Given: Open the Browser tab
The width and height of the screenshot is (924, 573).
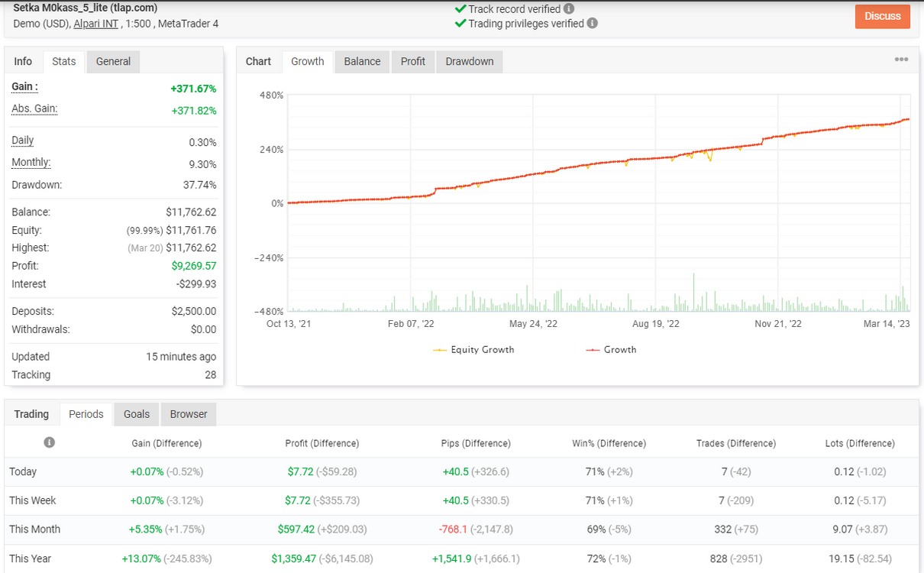Looking at the screenshot, I should 189,414.
